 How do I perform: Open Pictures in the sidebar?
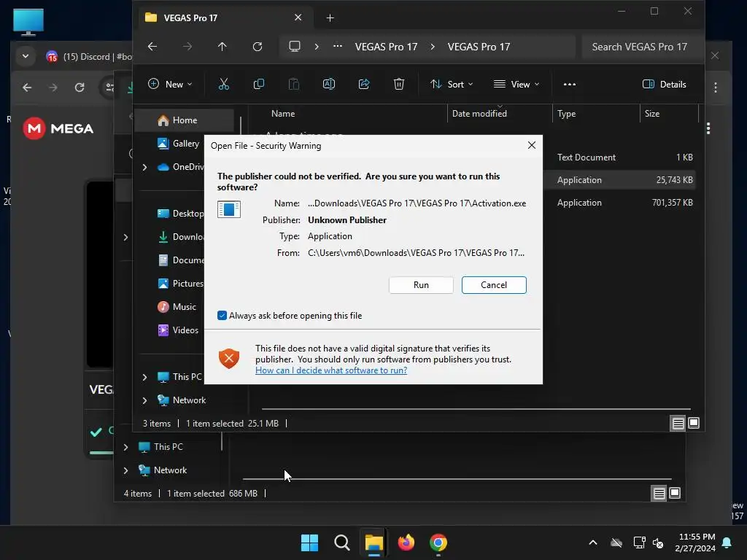[x=180, y=284]
